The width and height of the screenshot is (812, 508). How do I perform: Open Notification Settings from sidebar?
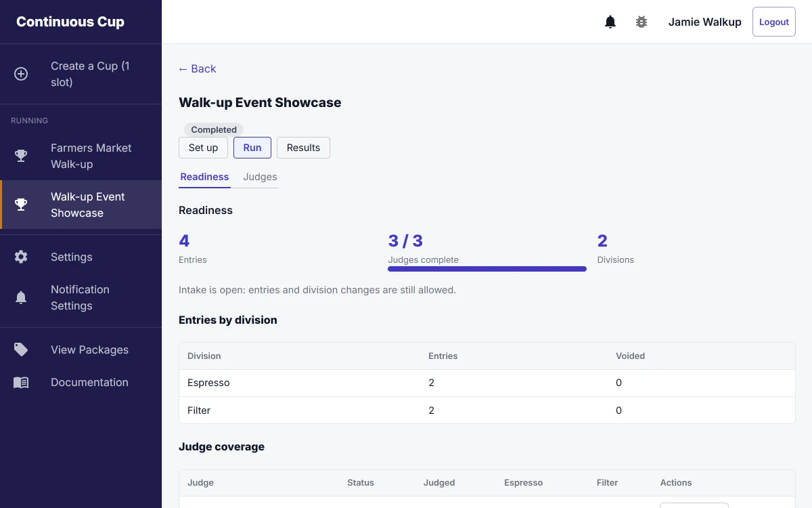[81, 297]
